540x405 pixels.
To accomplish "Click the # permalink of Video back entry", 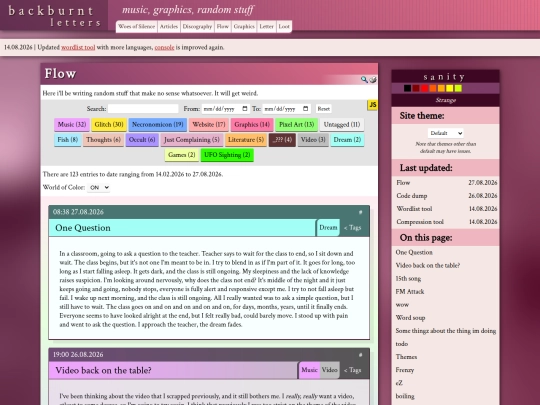I will (360, 355).
